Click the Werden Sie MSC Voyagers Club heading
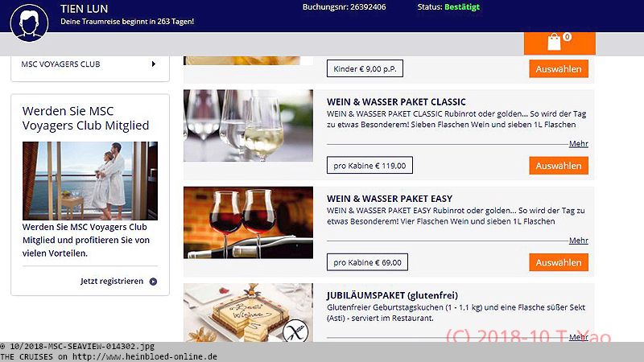 [x=85, y=118]
